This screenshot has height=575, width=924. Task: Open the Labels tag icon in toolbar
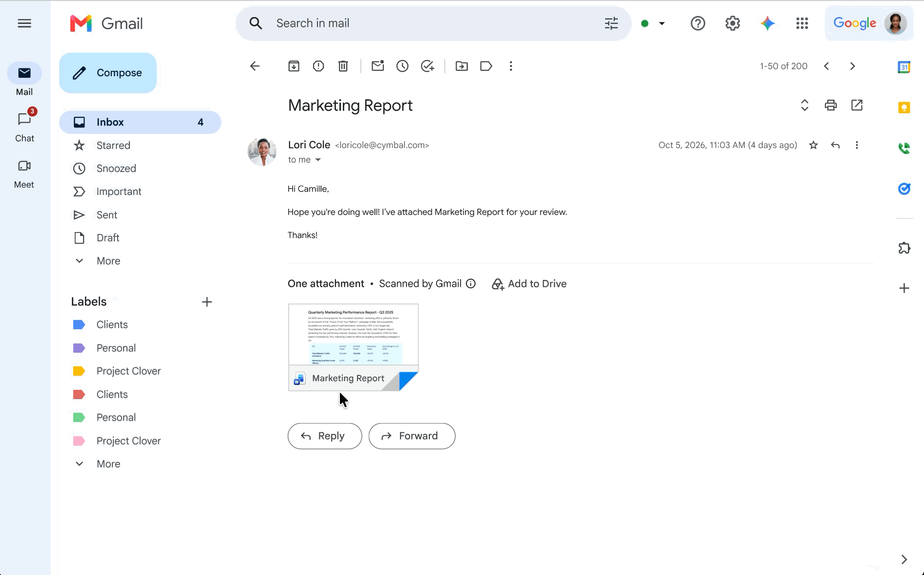coord(486,66)
